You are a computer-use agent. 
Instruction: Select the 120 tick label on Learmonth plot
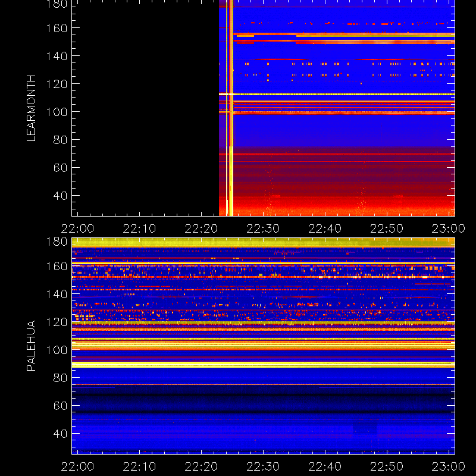click(x=57, y=84)
